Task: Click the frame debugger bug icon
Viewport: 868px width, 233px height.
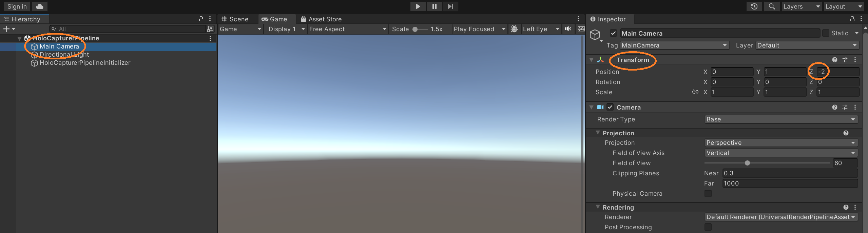Action: coord(514,29)
